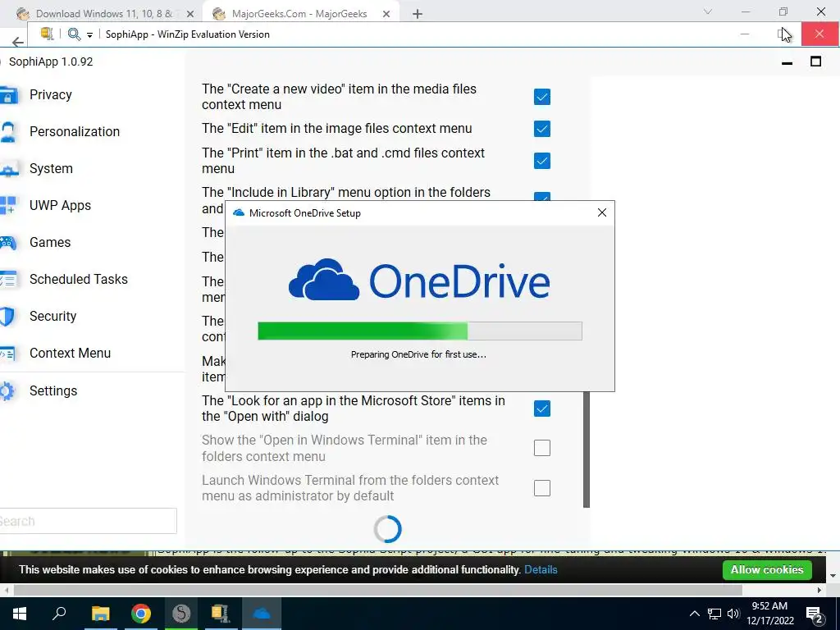This screenshot has width=840, height=630.
Task: Select the UWP Apps menu label
Action: point(60,206)
